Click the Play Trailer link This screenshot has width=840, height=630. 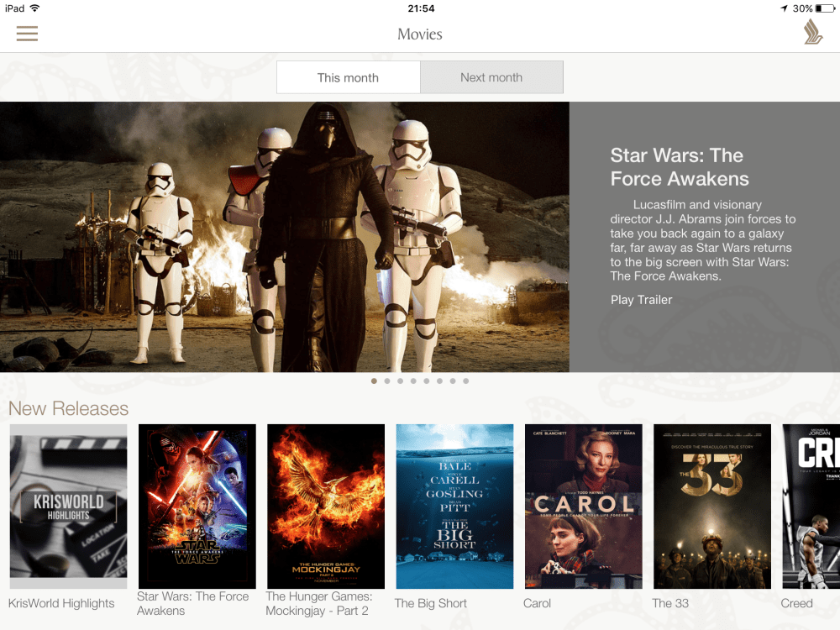tap(641, 300)
